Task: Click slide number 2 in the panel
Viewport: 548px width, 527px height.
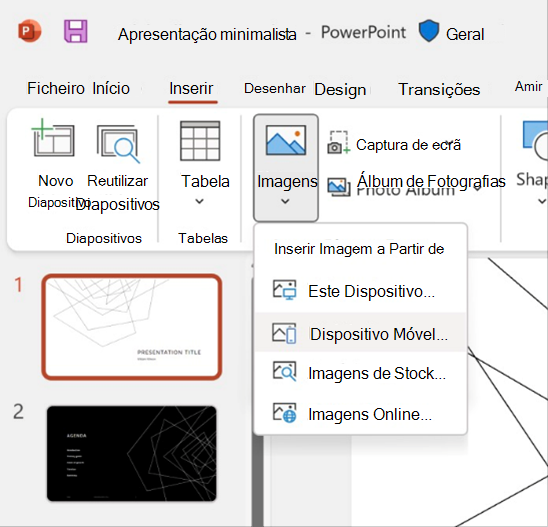Action: click(19, 412)
